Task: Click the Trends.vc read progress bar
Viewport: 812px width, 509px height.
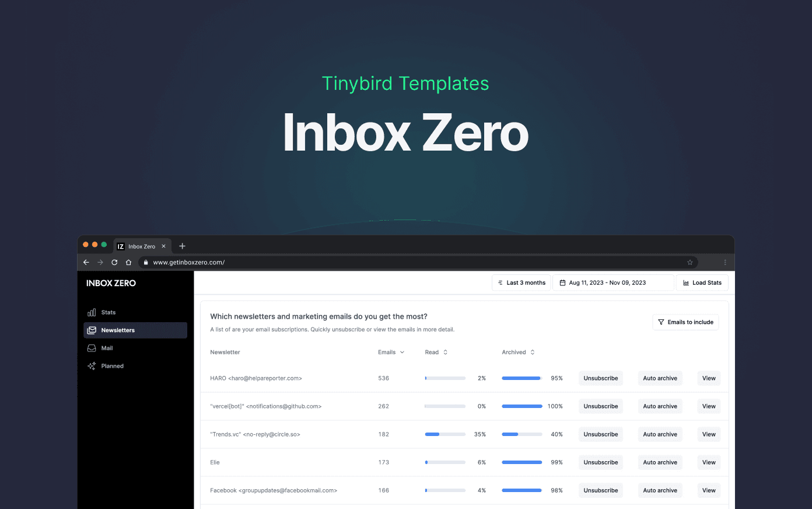Action: (445, 434)
